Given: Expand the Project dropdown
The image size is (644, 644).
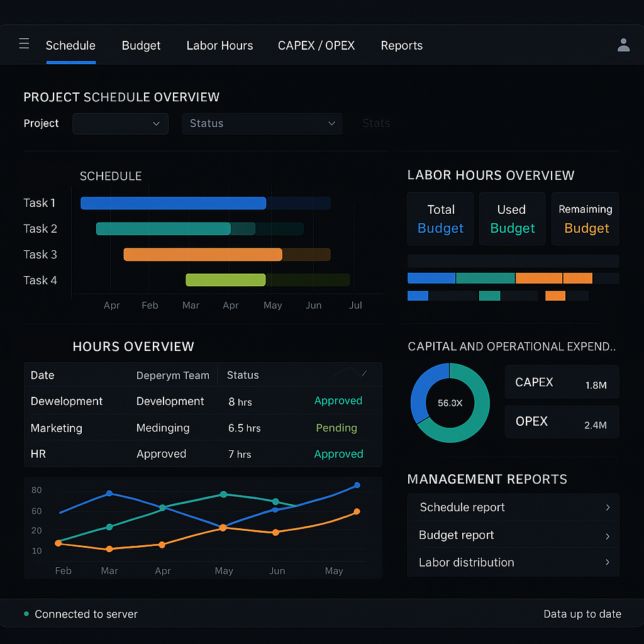Looking at the screenshot, I should pyautogui.click(x=120, y=124).
